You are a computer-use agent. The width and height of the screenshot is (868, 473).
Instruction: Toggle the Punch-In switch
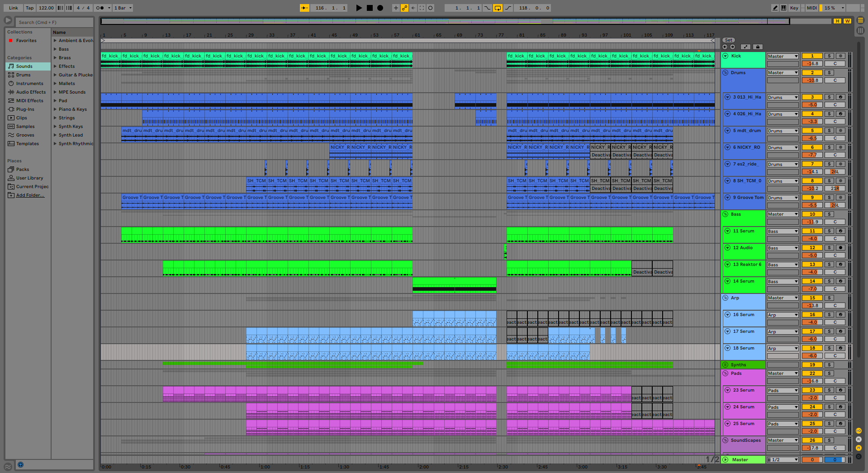(487, 8)
